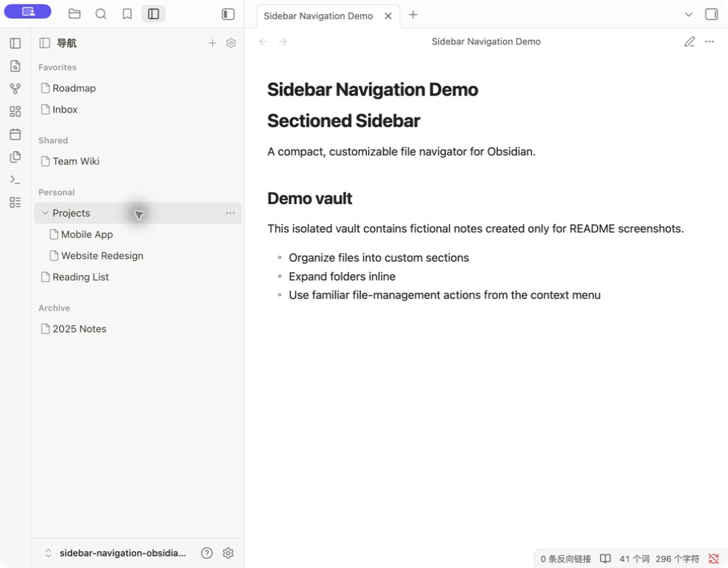Screen dimensions: 728x568
Task: Open the file explorer folder icon
Action: pos(74,14)
